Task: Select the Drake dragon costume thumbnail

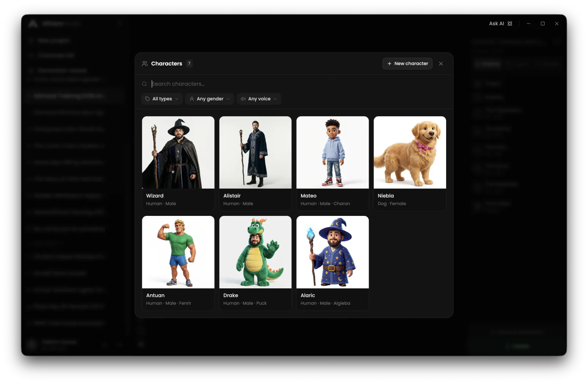Action: click(255, 252)
